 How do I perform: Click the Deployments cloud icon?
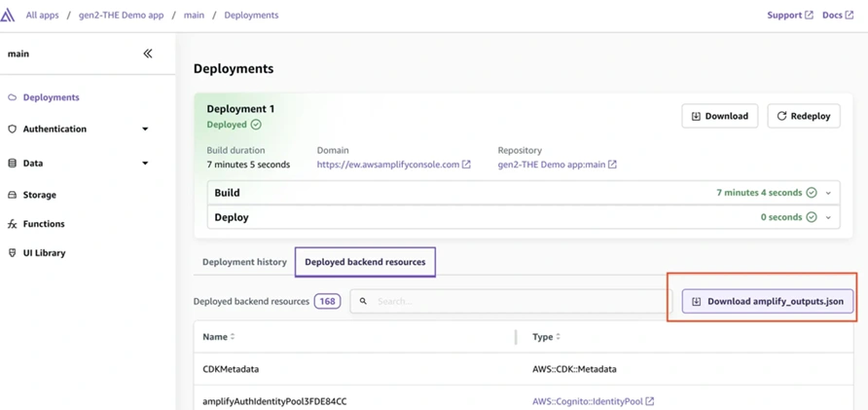13,97
